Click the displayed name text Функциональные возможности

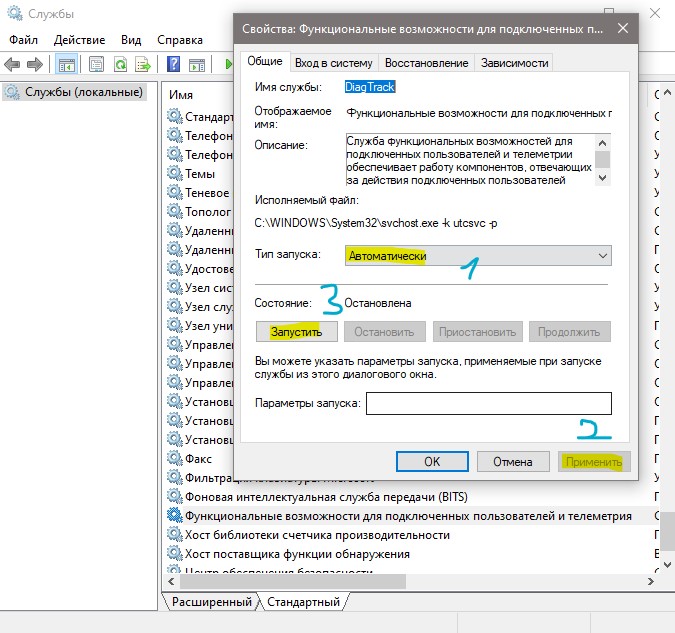479,113
